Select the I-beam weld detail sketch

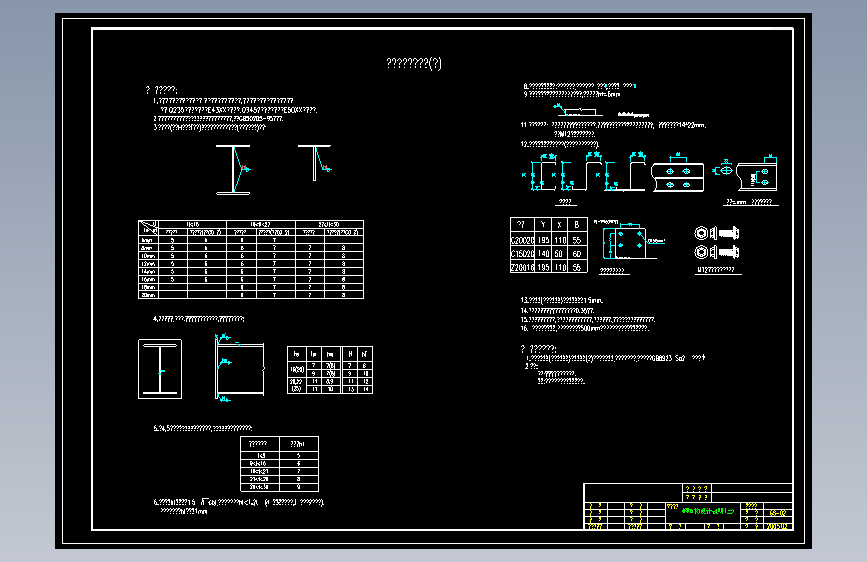click(234, 170)
